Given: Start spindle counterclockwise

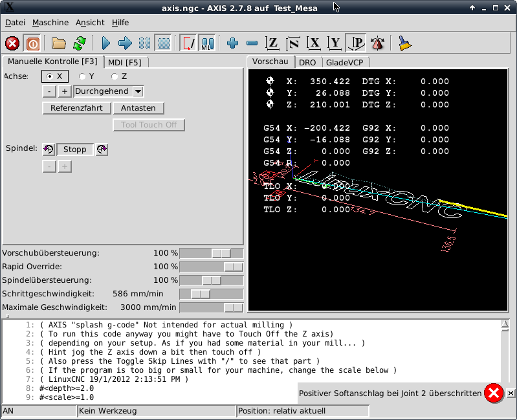Looking at the screenshot, I should [49, 149].
